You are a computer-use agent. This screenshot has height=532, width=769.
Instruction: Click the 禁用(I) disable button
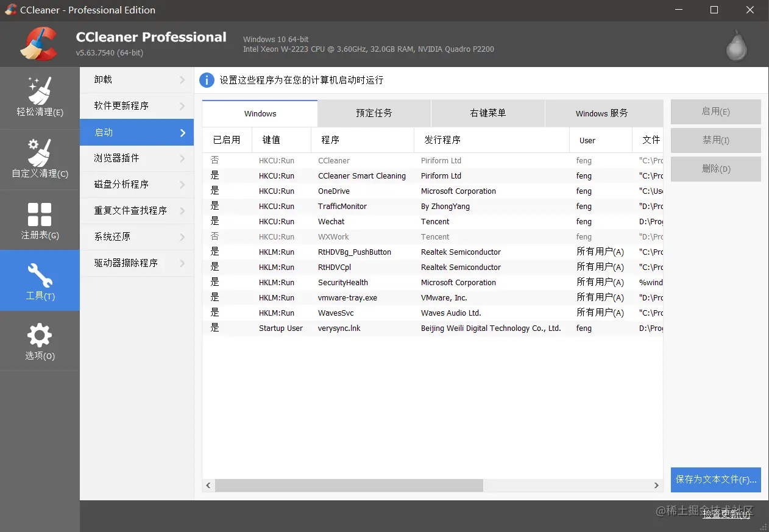(x=716, y=140)
